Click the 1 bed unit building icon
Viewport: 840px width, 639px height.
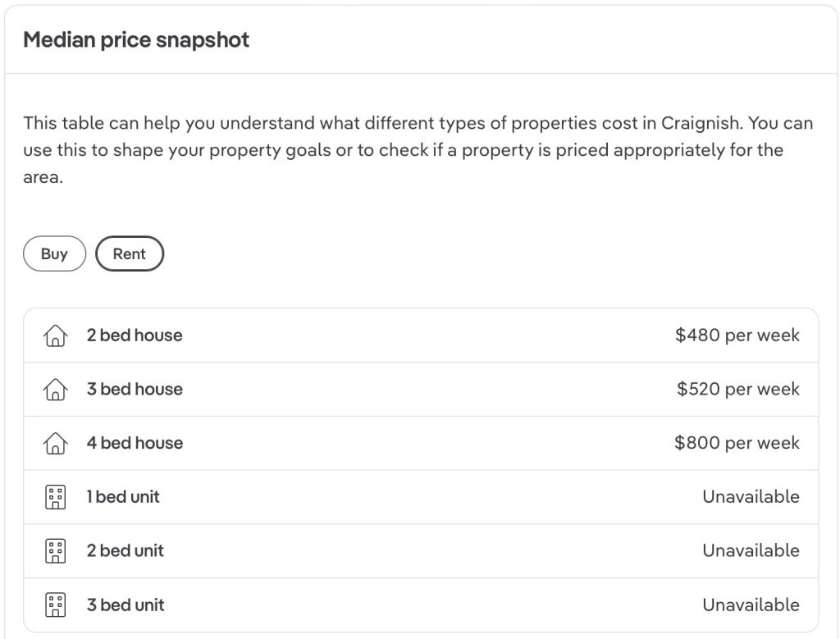click(54, 497)
